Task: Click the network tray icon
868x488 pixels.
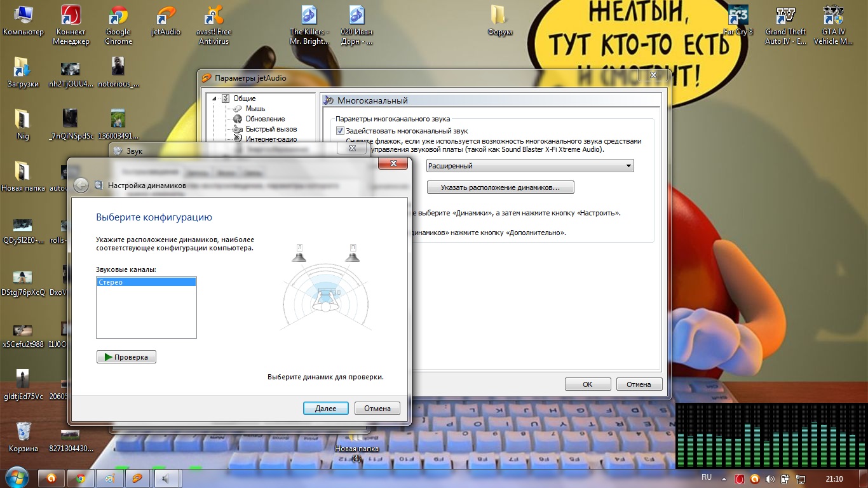Action: [x=801, y=478]
